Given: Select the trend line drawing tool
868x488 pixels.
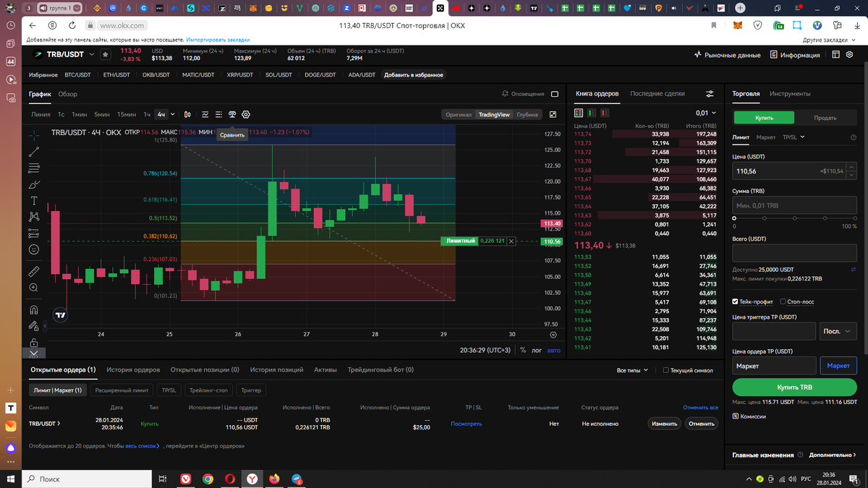Looking at the screenshot, I should (x=34, y=152).
